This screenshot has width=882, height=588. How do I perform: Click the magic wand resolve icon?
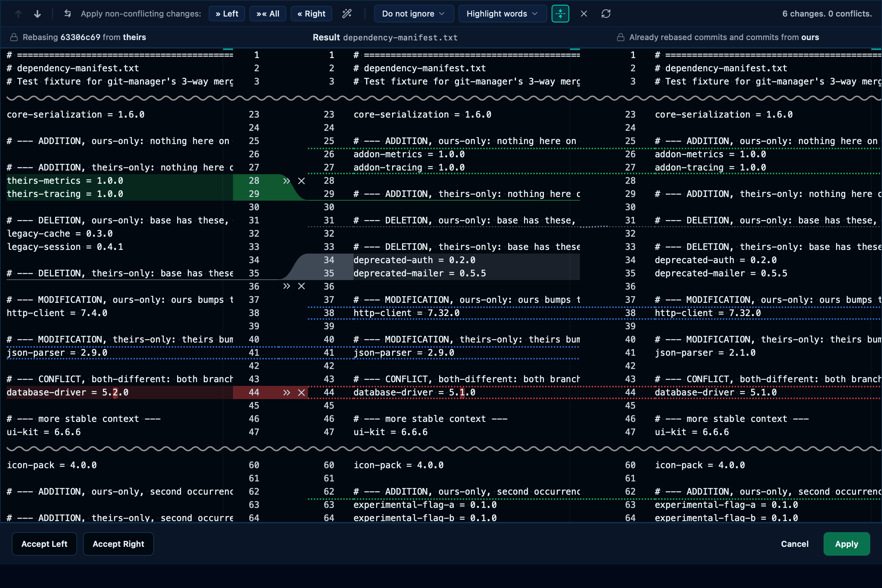tap(347, 14)
